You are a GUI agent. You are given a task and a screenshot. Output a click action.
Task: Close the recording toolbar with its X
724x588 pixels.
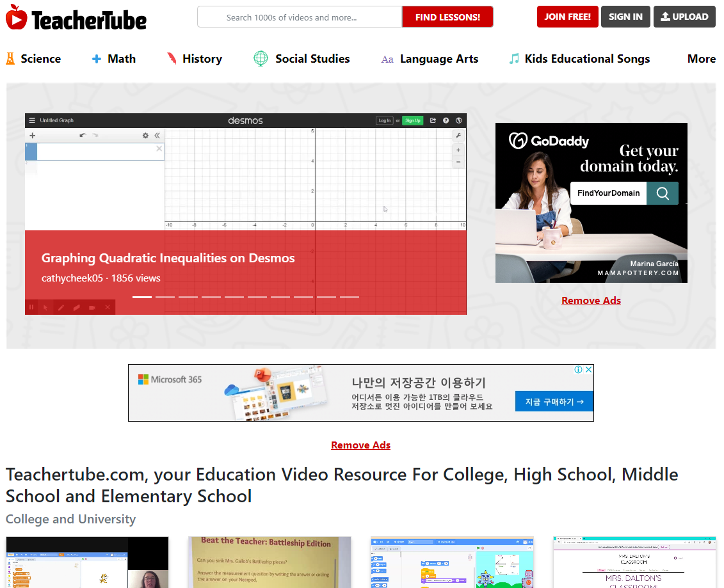pyautogui.click(x=108, y=307)
